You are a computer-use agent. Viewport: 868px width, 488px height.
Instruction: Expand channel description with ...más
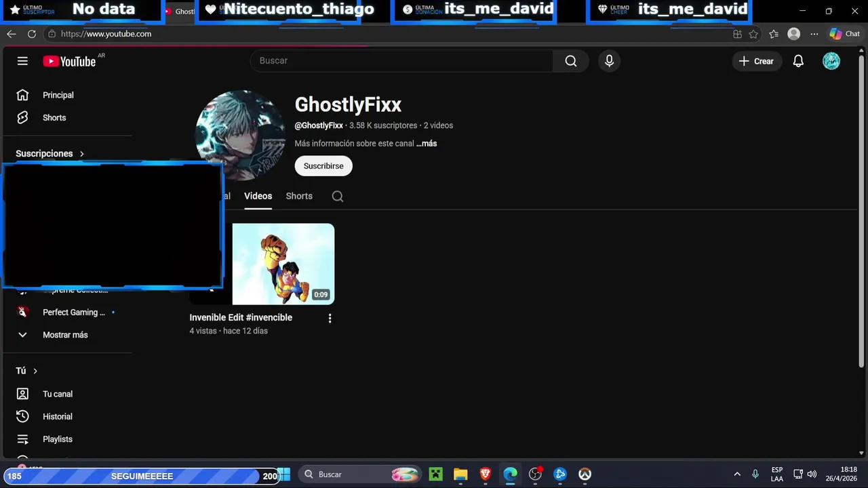click(427, 144)
